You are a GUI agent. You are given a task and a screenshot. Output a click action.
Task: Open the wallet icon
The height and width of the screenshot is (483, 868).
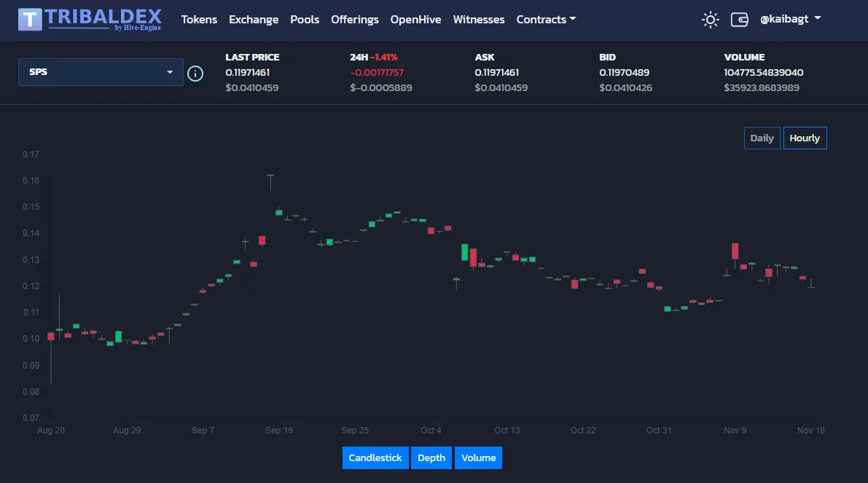[740, 20]
